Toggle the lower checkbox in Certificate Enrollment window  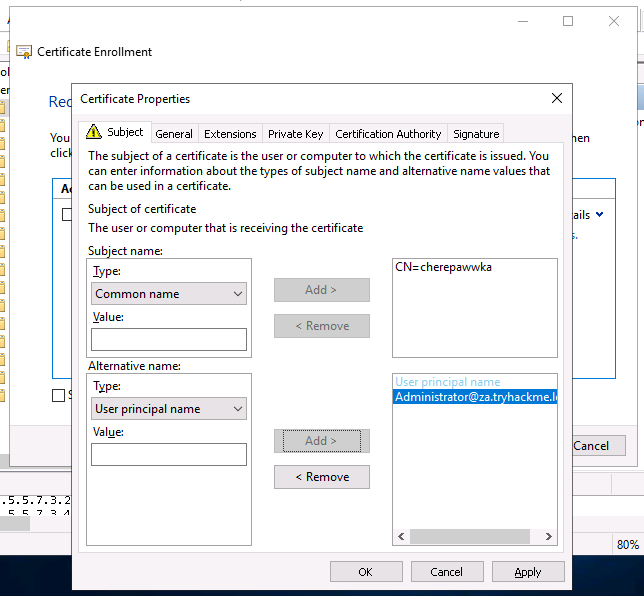[58, 396]
